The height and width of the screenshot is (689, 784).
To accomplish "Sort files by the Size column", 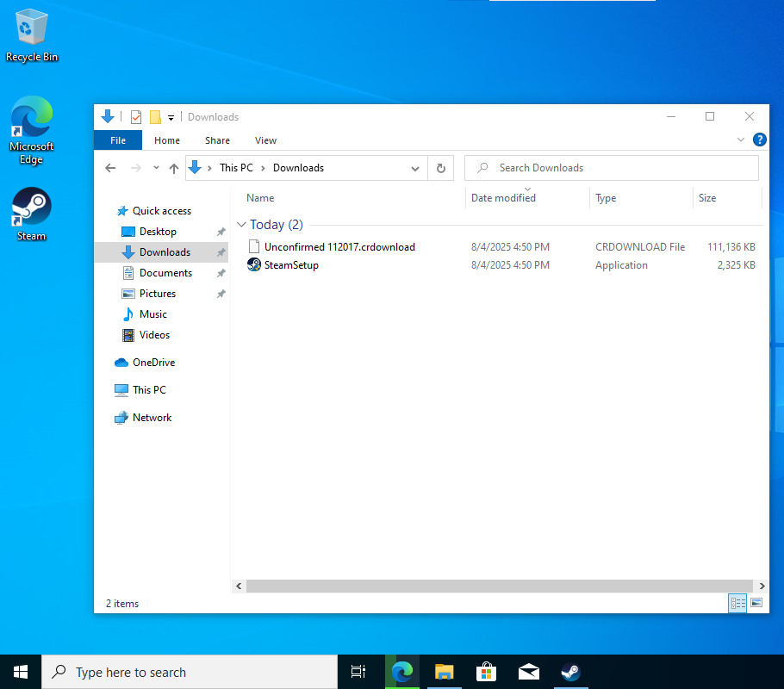I will click(x=707, y=198).
